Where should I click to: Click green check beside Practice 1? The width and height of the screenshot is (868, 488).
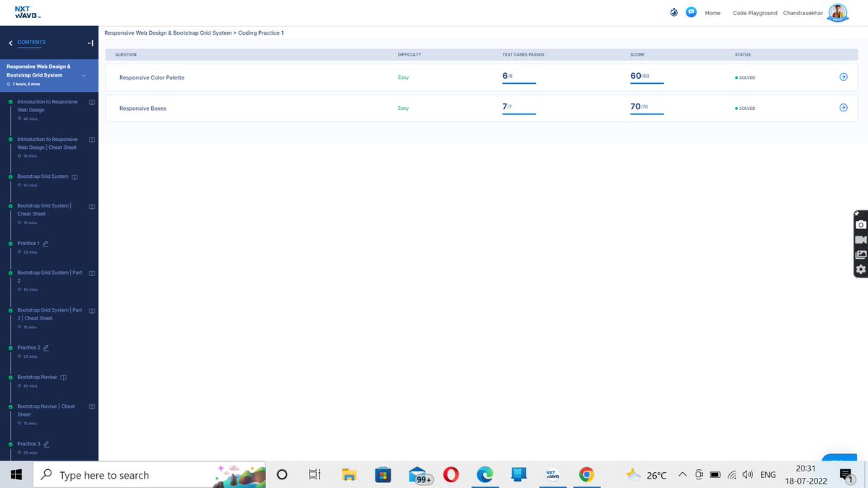click(x=10, y=244)
